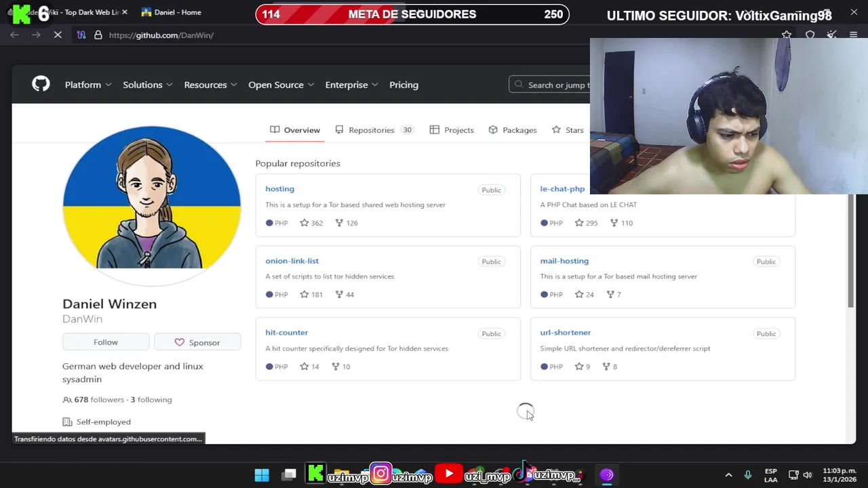Click the browser back arrow
This screenshot has width=868, height=488.
pyautogui.click(x=14, y=35)
